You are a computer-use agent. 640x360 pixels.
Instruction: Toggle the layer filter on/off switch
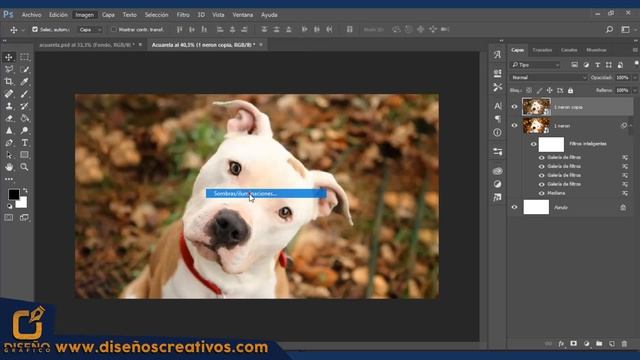click(636, 64)
